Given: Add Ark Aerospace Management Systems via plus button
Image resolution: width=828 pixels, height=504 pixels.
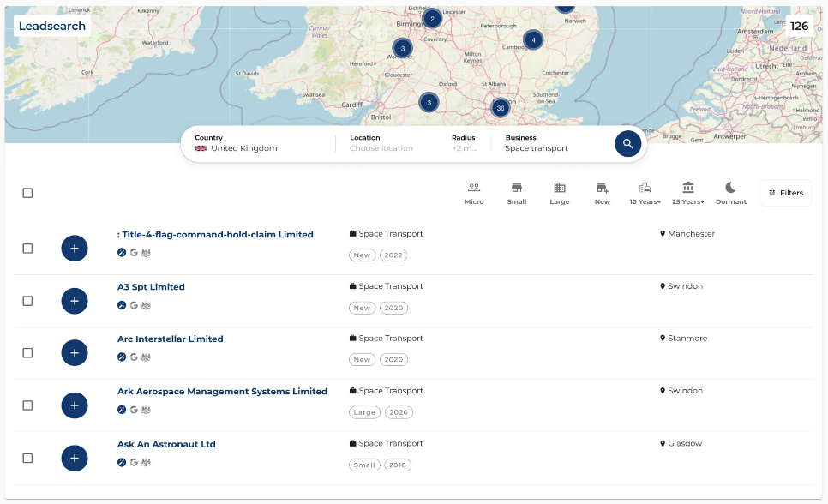Looking at the screenshot, I should pyautogui.click(x=75, y=405).
